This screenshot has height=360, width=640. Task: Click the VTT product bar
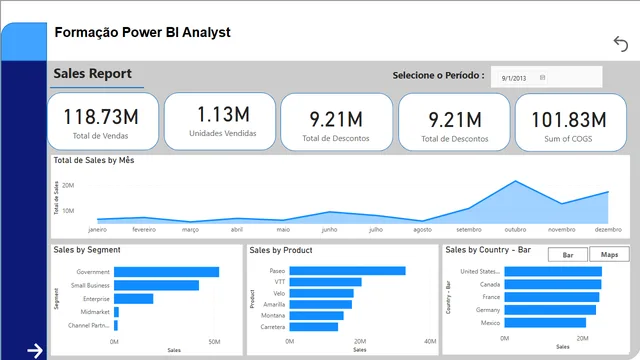click(325, 282)
